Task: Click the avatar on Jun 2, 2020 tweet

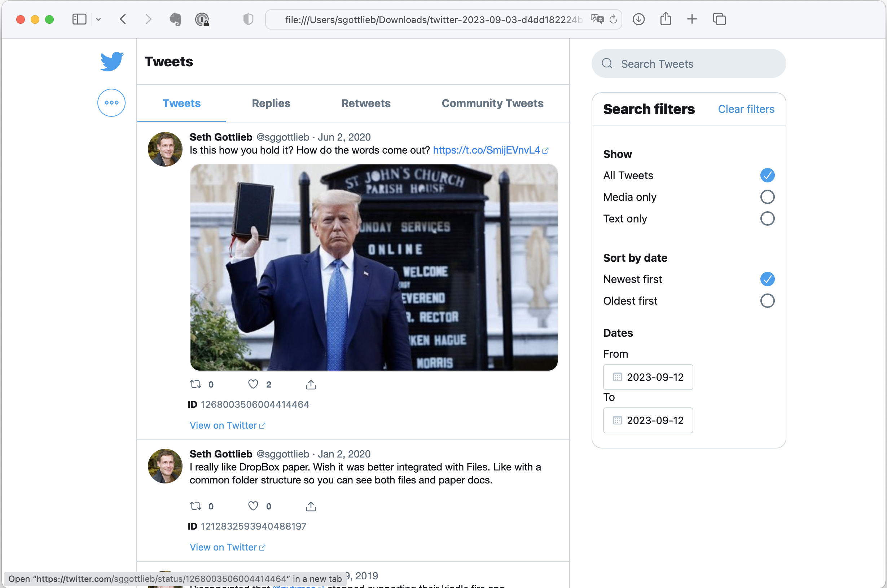Action: point(165,149)
